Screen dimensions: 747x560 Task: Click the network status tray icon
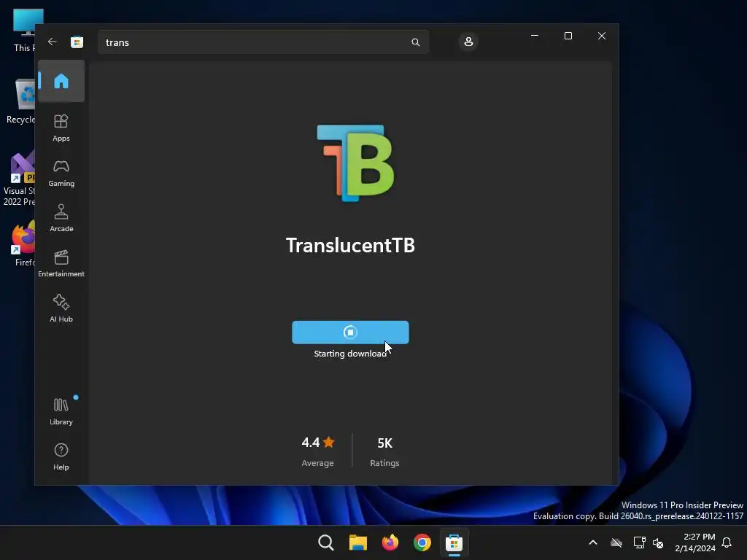(639, 542)
